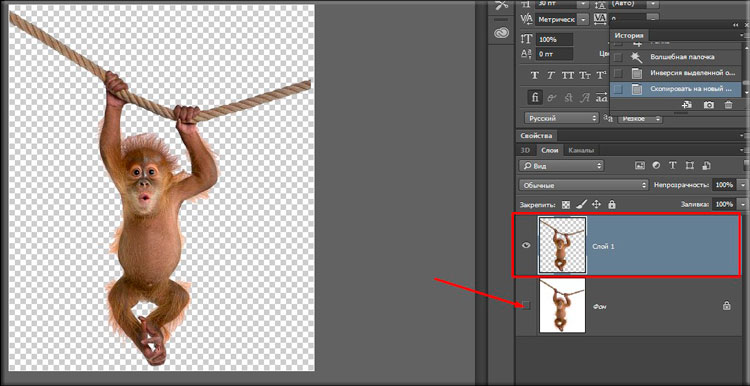The height and width of the screenshot is (386, 750).
Task: Delete current history state trash icon
Action: click(x=728, y=105)
